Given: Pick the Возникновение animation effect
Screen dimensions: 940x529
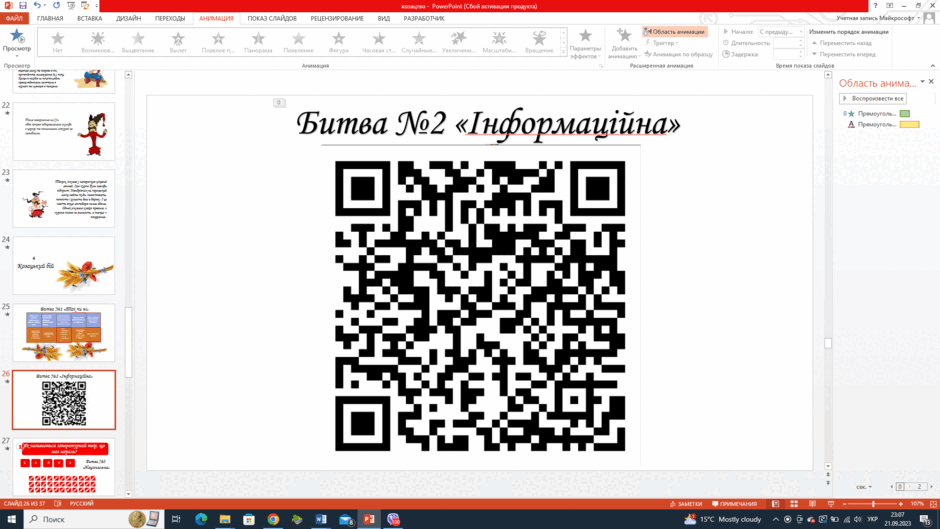Looking at the screenshot, I should coord(98,43).
